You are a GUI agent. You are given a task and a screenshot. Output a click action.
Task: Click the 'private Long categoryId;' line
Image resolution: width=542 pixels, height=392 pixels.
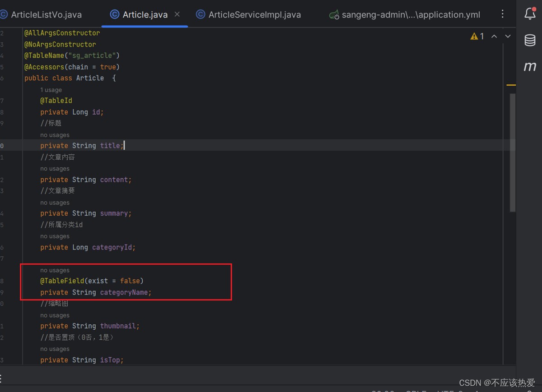[88, 247]
